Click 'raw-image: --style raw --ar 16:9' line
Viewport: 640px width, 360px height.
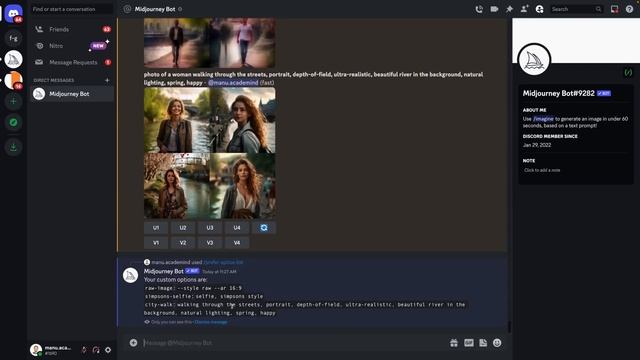coord(193,288)
